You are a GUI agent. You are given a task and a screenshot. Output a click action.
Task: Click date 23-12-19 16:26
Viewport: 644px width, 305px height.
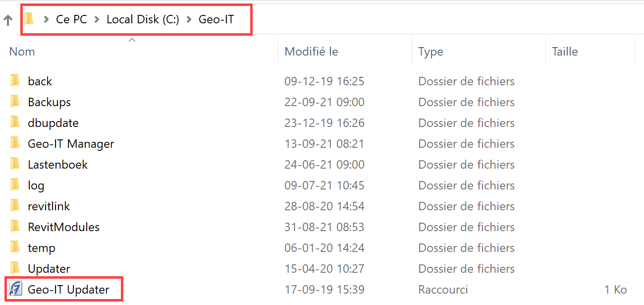tap(324, 123)
